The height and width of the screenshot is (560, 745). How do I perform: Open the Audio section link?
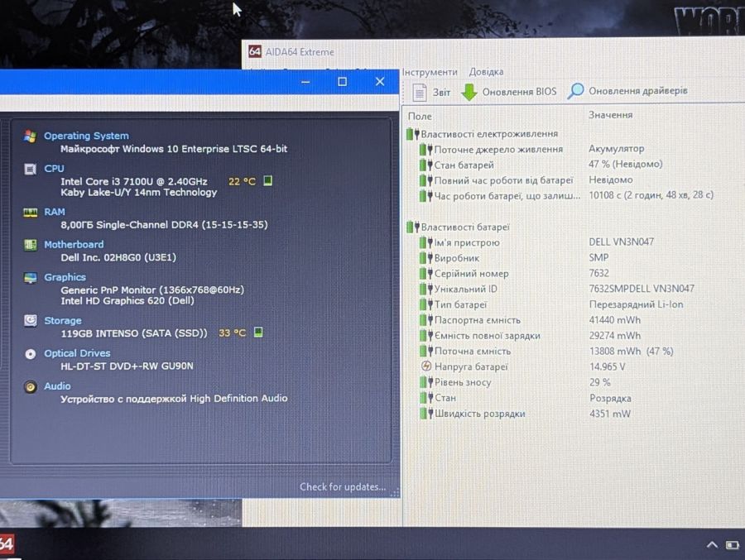(x=57, y=386)
